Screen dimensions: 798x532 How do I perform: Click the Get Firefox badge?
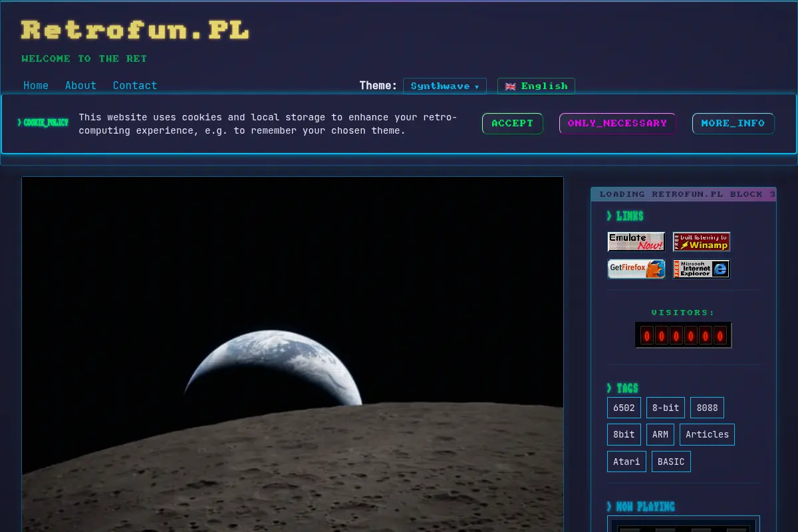coord(636,269)
